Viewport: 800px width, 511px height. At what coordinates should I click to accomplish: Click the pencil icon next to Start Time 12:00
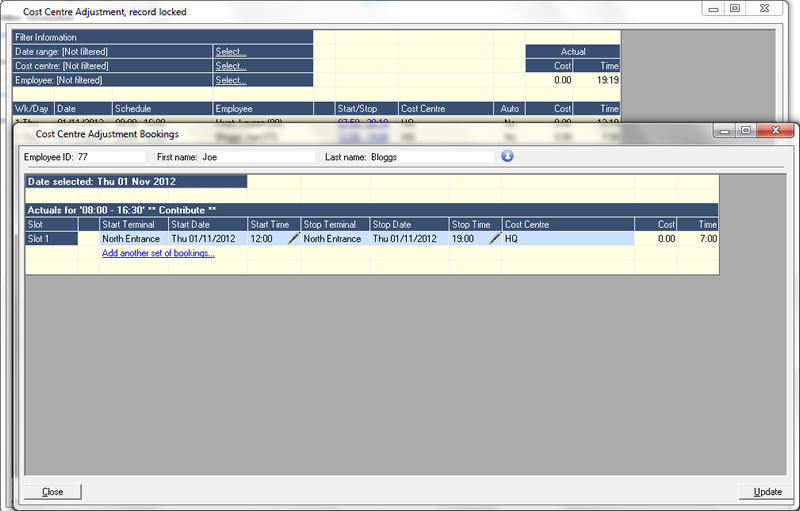(x=294, y=239)
